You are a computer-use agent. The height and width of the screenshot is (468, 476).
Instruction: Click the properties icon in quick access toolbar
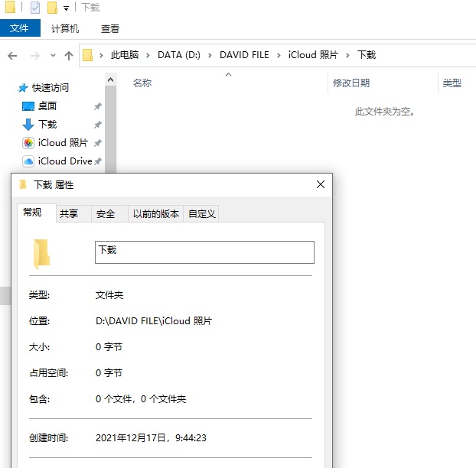tap(35, 8)
